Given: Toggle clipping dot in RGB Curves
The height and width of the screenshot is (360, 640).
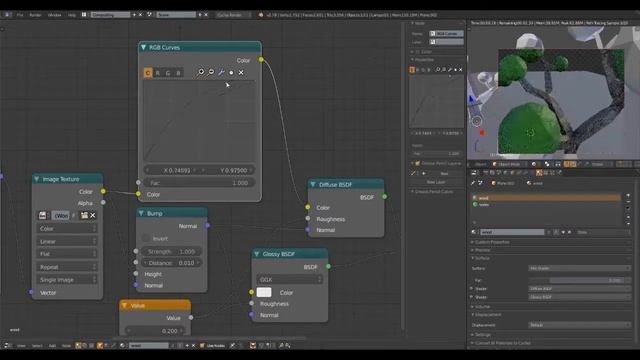Looking at the screenshot, I should (231, 73).
